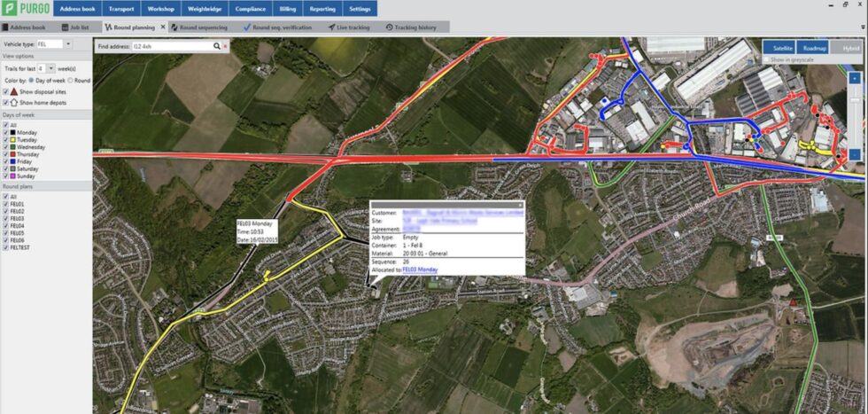This screenshot has height=414, width=868.
Task: Open the Address book tab icon
Action: [x=5, y=27]
